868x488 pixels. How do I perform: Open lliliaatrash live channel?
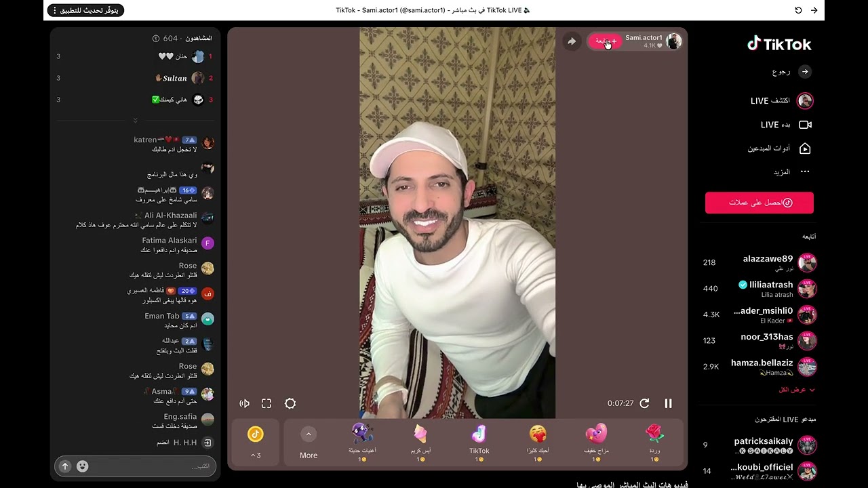click(x=759, y=289)
